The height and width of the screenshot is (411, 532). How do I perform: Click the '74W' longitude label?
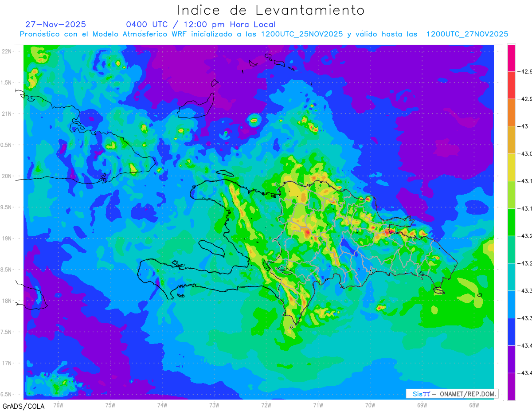coord(162,405)
